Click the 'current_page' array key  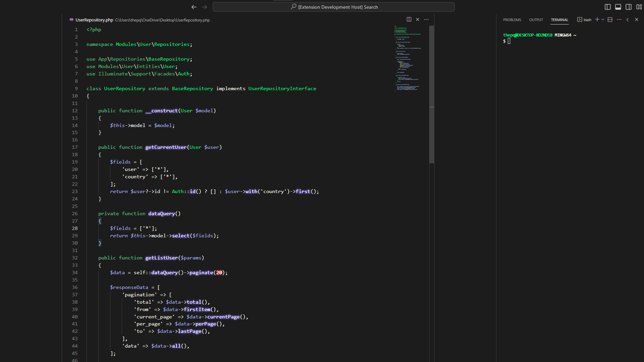pos(154,317)
